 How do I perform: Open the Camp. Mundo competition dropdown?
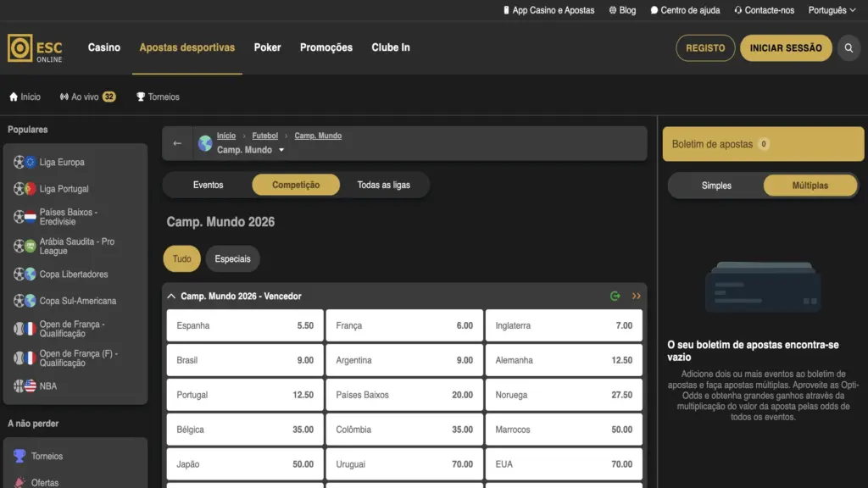[250, 150]
